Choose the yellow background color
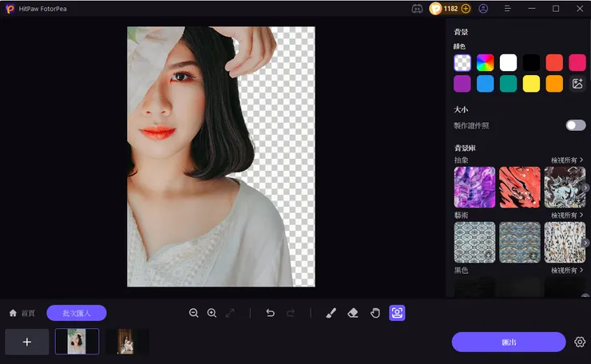This screenshot has width=591, height=364. 531,84
